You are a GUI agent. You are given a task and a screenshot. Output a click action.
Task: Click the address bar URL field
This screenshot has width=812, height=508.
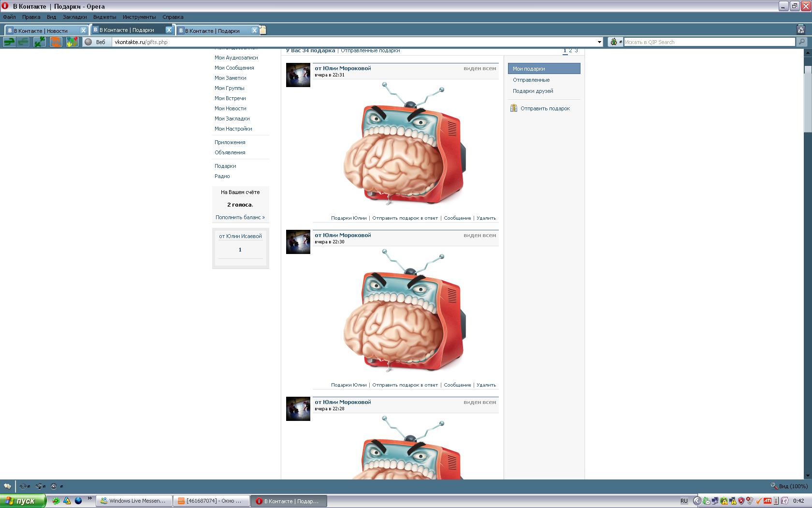tap(355, 42)
